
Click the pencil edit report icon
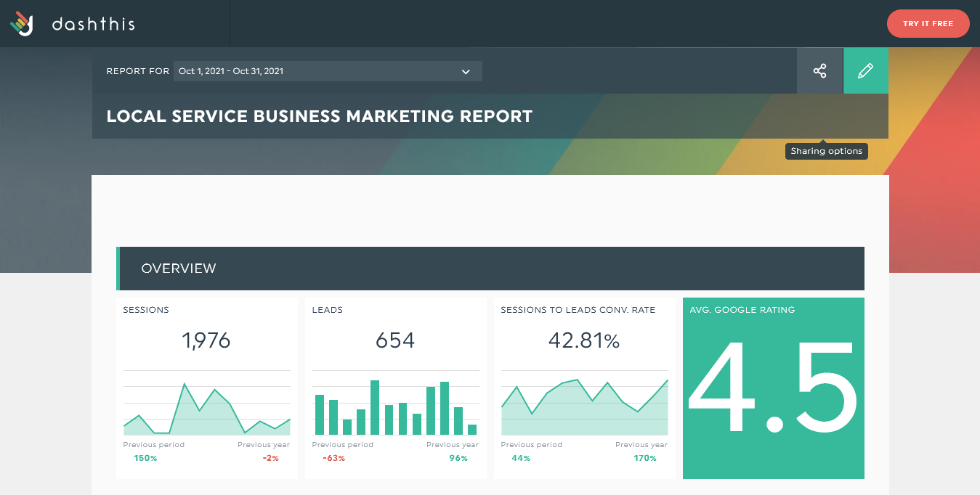point(865,71)
